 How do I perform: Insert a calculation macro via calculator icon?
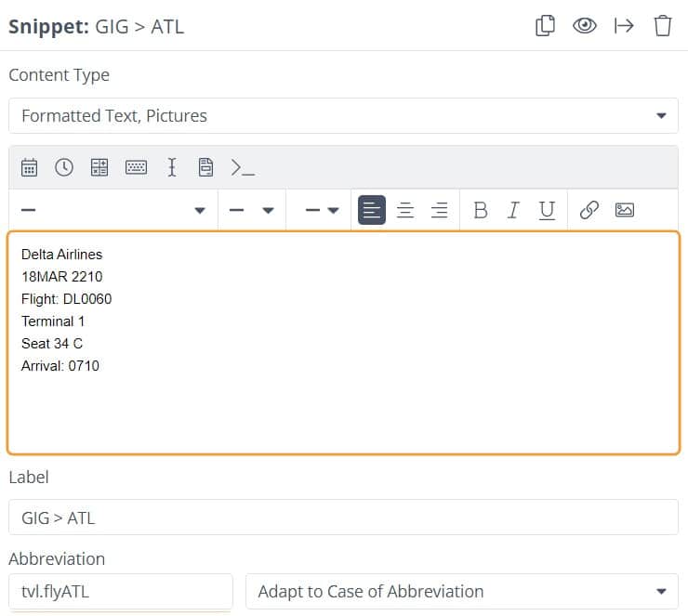[x=99, y=167]
